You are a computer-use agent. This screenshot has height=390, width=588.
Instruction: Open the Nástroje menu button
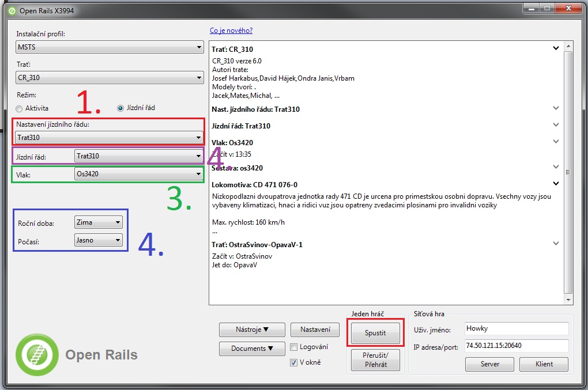[x=252, y=330]
